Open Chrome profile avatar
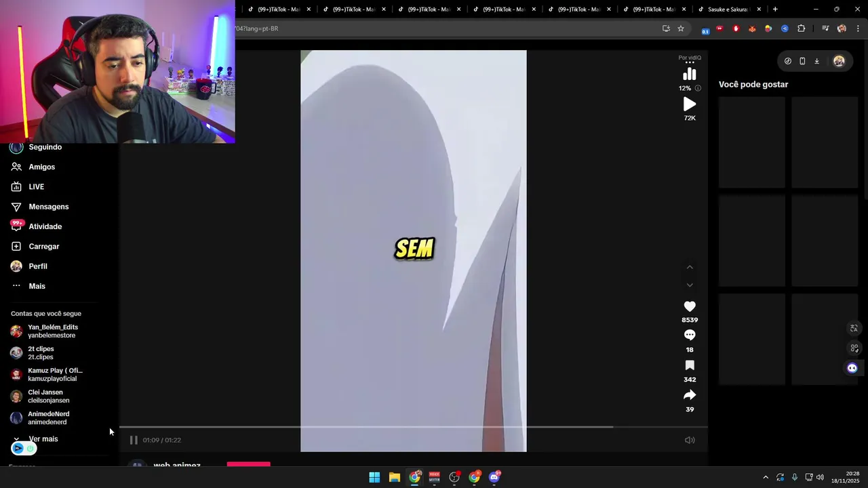 [x=842, y=28]
